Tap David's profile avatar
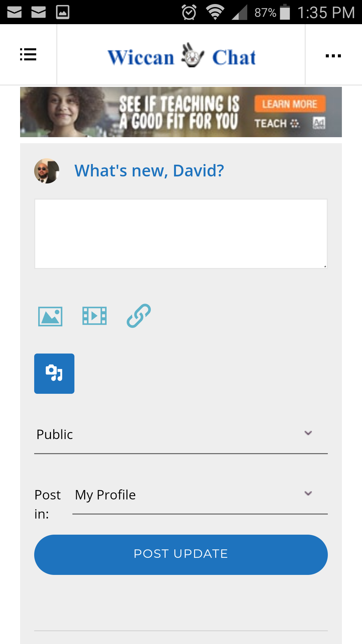362x644 pixels. click(x=47, y=171)
